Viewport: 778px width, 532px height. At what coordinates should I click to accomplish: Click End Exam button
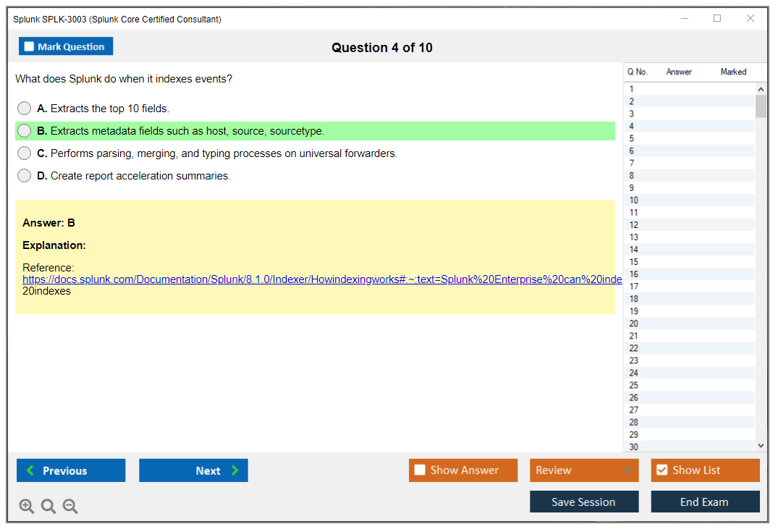tap(704, 502)
